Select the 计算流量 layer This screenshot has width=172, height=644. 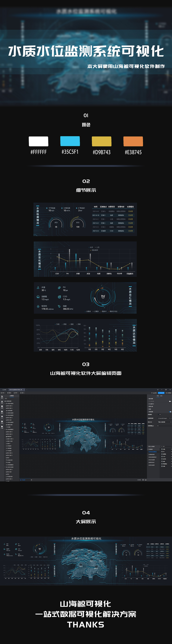(x=9, y=448)
